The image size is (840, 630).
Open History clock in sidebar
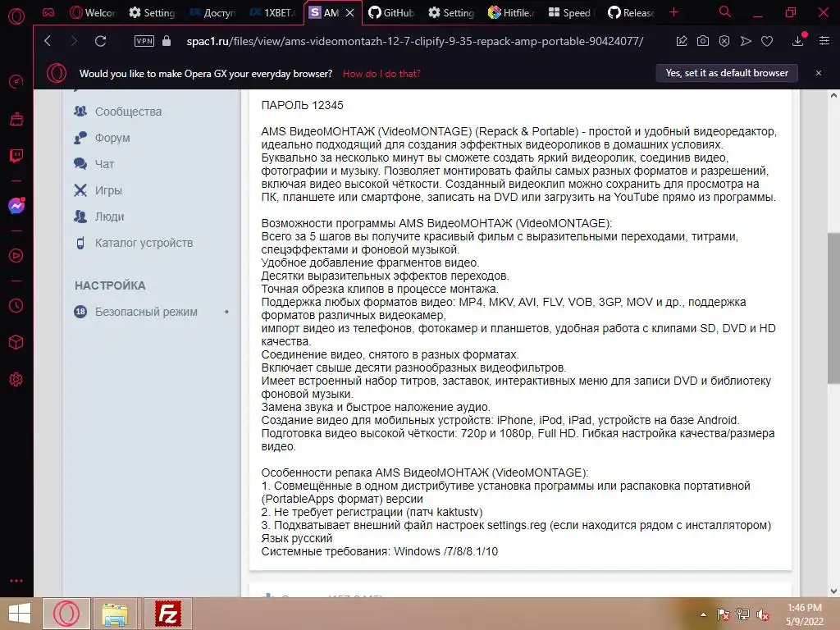(x=16, y=305)
